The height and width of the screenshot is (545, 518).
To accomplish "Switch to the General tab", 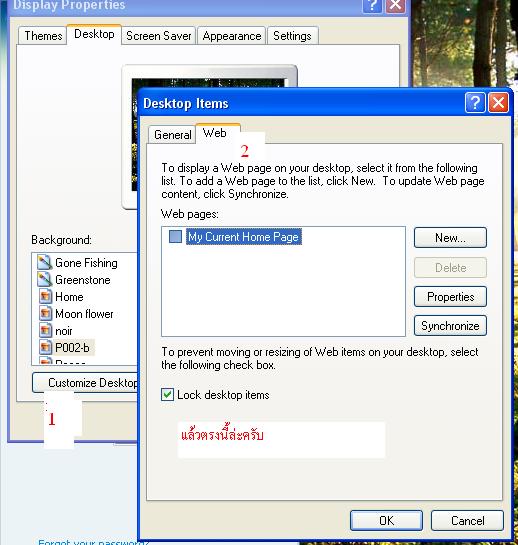I will click(x=172, y=135).
